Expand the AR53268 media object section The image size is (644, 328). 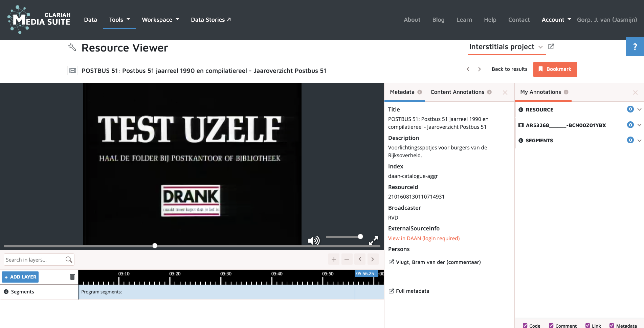[639, 125]
